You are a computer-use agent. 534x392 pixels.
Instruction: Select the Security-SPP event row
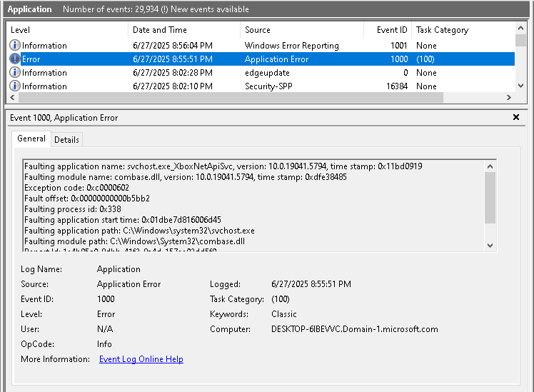tap(261, 86)
